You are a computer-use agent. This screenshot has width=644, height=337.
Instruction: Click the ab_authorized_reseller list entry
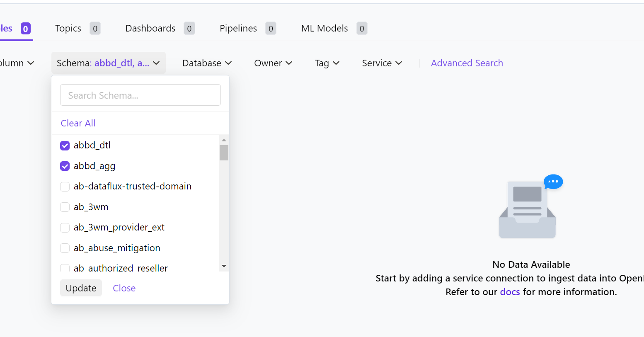pyautogui.click(x=135, y=268)
